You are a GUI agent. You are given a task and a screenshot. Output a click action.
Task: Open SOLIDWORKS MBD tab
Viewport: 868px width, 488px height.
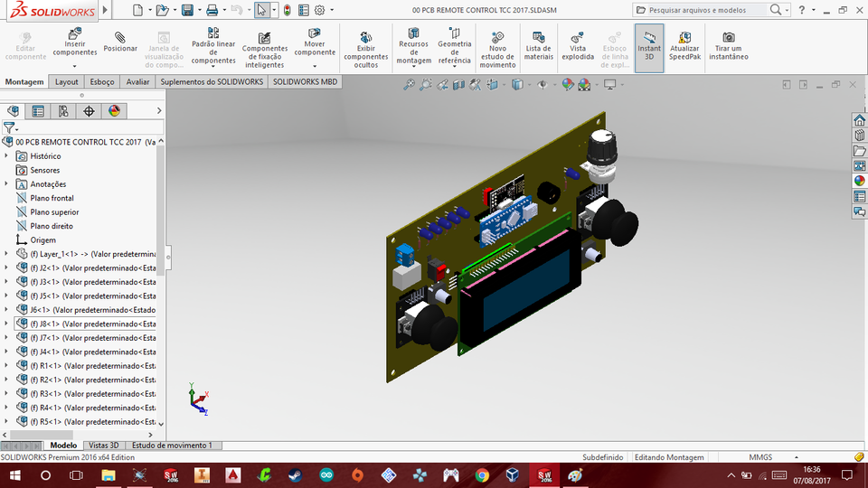click(305, 82)
